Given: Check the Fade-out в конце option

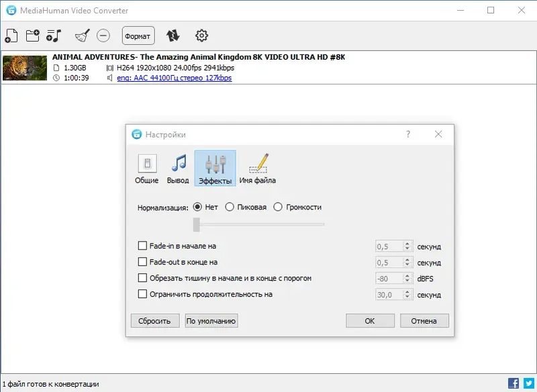Looking at the screenshot, I should [142, 262].
